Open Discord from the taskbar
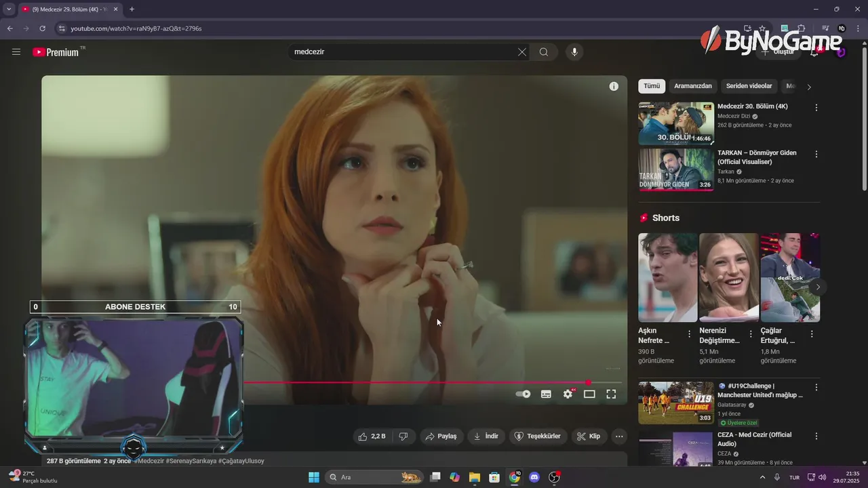Screen dimensions: 868x488 534,477
